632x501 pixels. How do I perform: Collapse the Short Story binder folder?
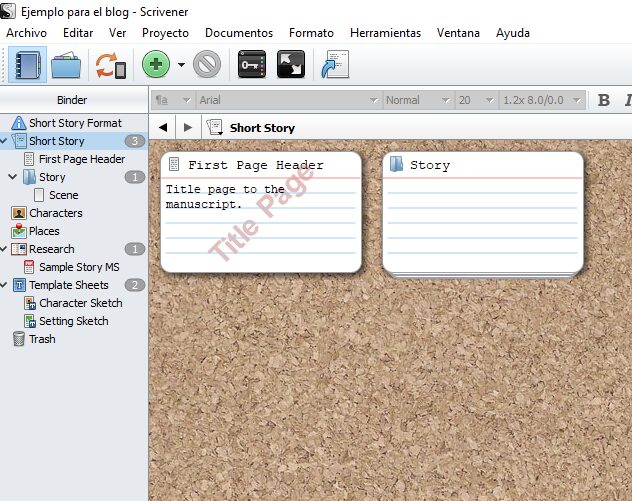(x=4, y=141)
